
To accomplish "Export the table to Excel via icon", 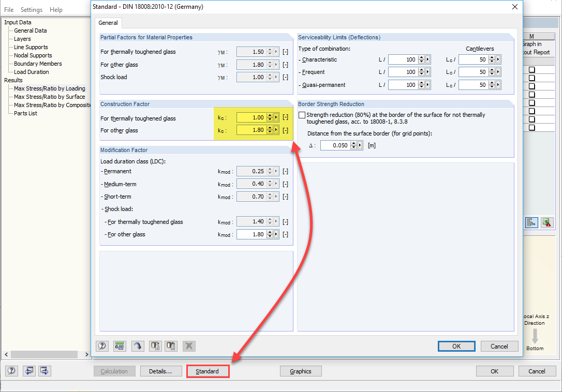I will click(x=547, y=222).
